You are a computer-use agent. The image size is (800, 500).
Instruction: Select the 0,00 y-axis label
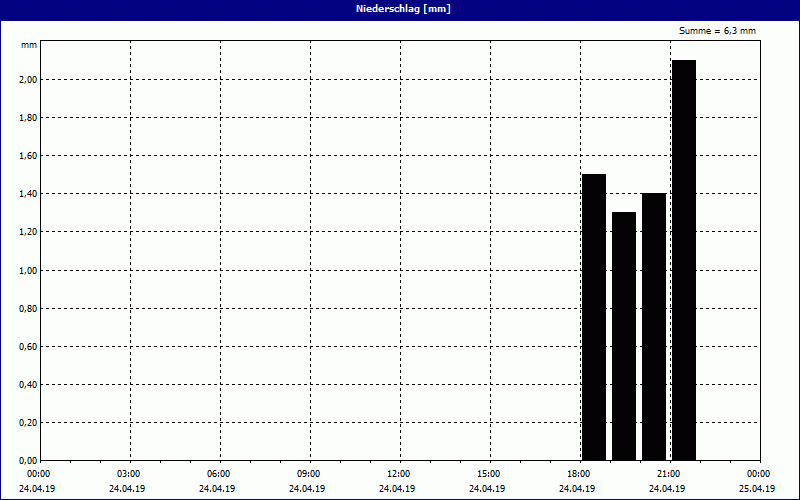tap(28, 461)
